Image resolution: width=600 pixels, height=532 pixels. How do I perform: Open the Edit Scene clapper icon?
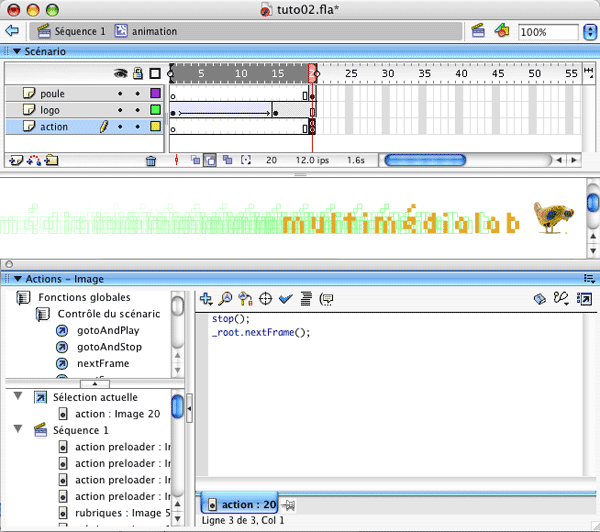pyautogui.click(x=478, y=31)
